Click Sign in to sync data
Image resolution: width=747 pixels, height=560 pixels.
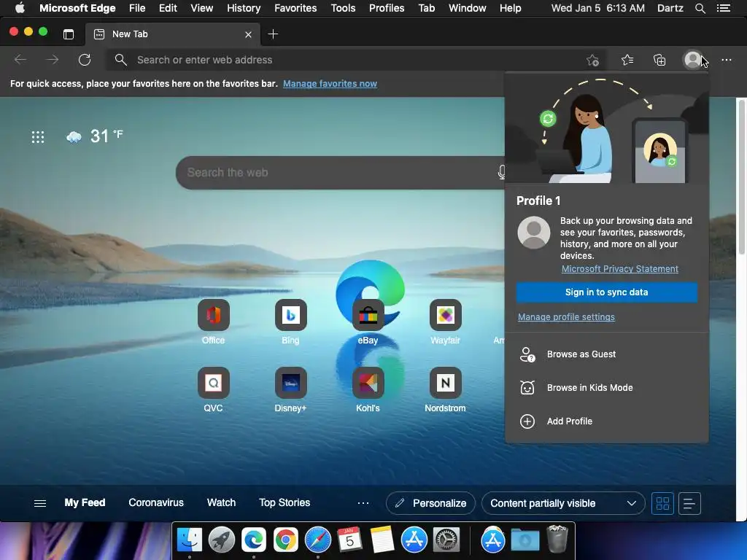click(x=606, y=292)
